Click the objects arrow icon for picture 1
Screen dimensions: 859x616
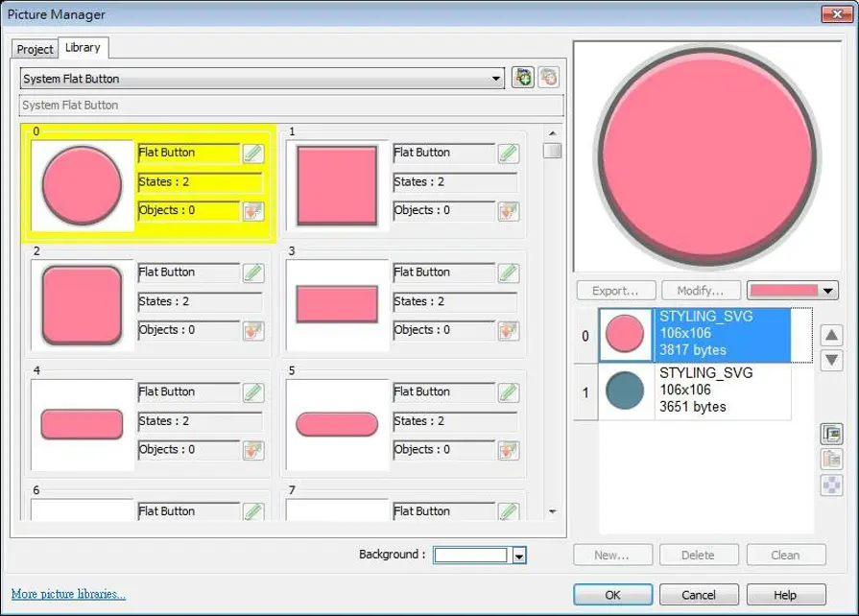click(x=509, y=211)
